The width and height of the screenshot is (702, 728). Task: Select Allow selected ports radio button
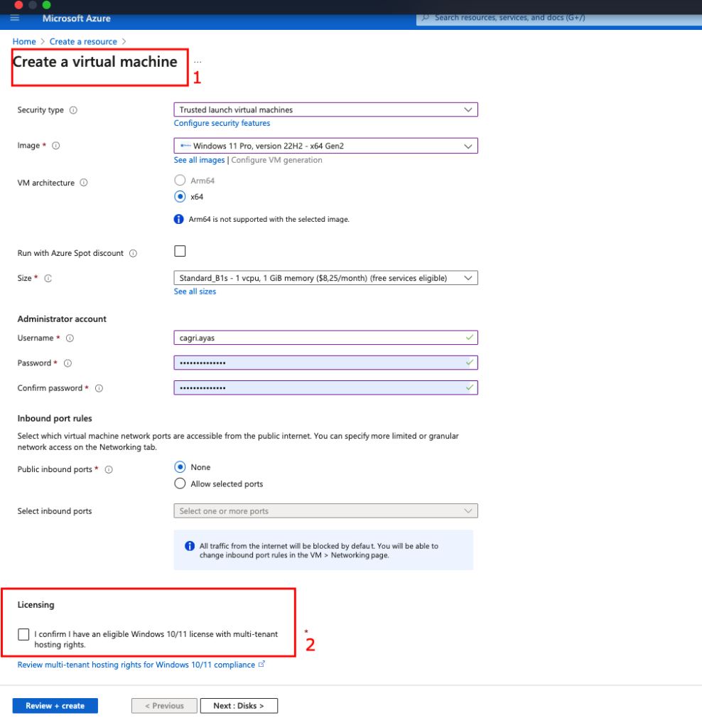coord(180,484)
